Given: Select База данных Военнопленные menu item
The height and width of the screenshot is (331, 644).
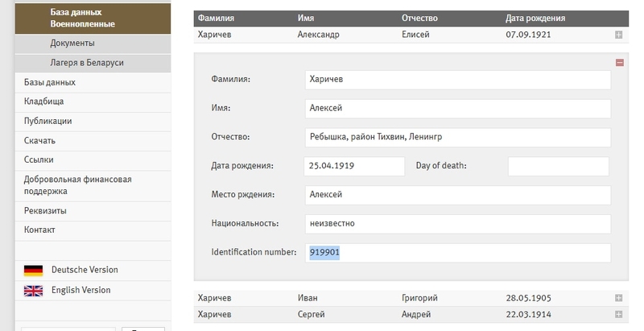Looking at the screenshot, I should tap(82, 17).
